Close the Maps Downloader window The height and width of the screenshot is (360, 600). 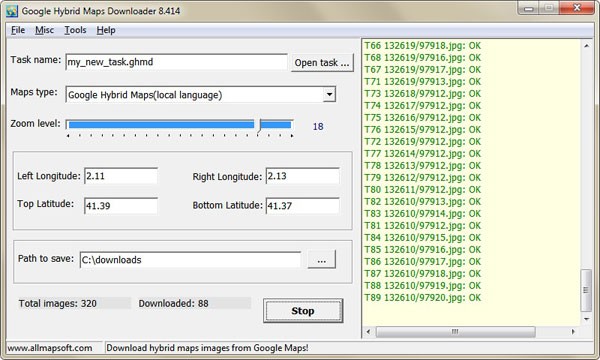[x=577, y=8]
